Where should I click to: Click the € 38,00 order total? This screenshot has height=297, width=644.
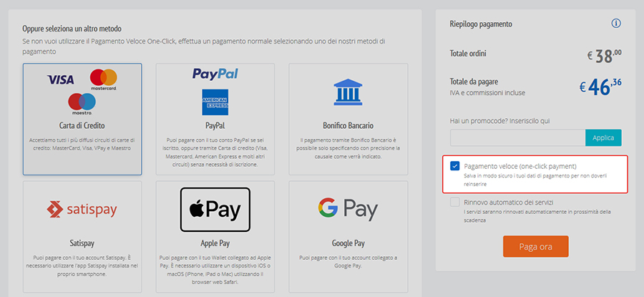pos(604,57)
